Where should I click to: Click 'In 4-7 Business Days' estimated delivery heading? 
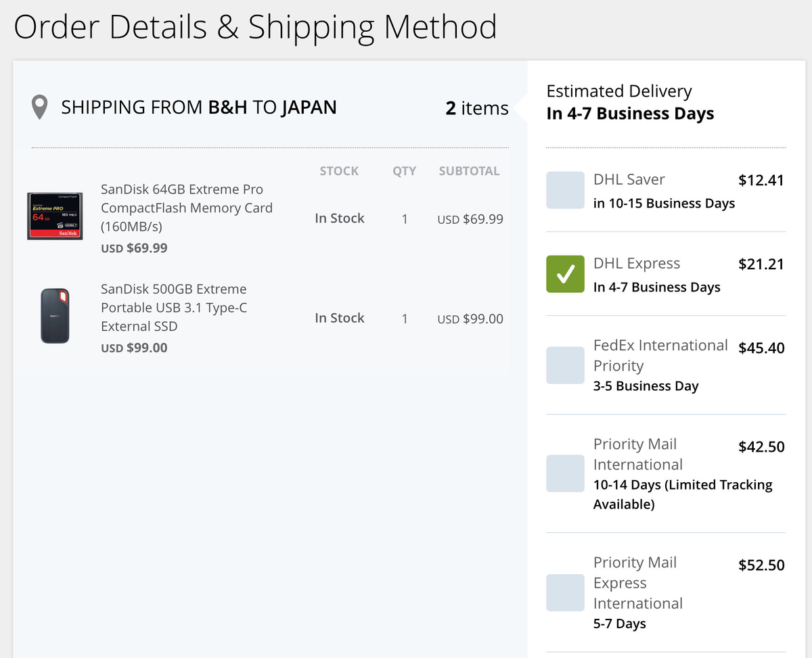(630, 114)
